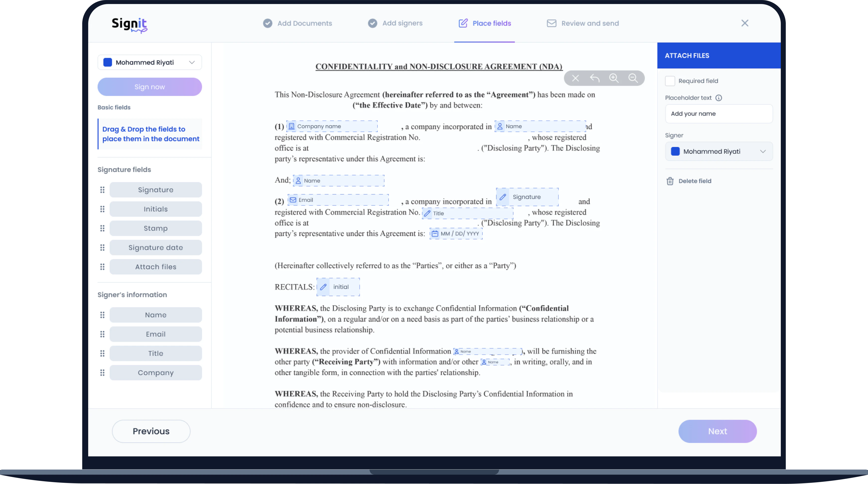Click the calendar icon on the MM/DD/YYYY field
Screen dimensions: 868x484
click(435, 233)
